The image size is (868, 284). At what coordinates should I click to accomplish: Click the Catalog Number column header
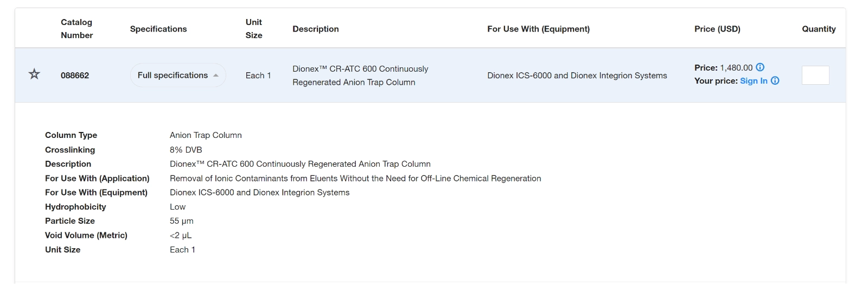[76, 29]
